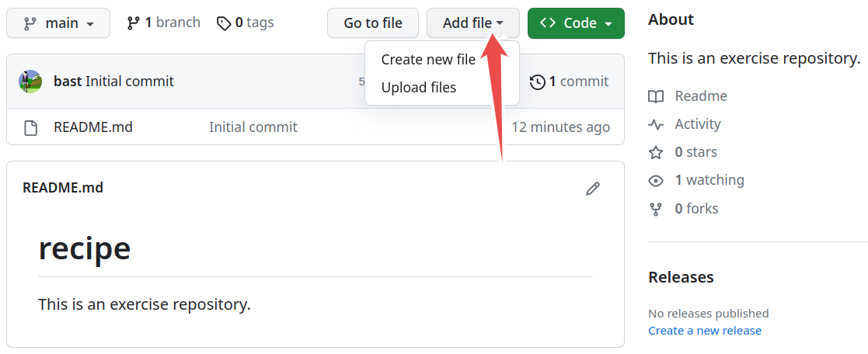Click the pencil edit icon for README.md
Screen dimensions: 868x354
[x=593, y=189]
